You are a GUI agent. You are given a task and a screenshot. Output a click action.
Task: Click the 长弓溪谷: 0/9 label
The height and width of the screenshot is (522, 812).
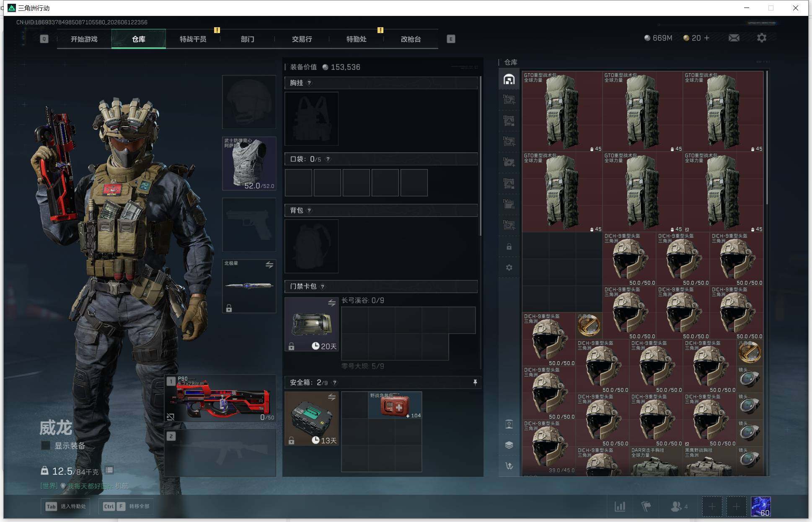[x=363, y=300]
